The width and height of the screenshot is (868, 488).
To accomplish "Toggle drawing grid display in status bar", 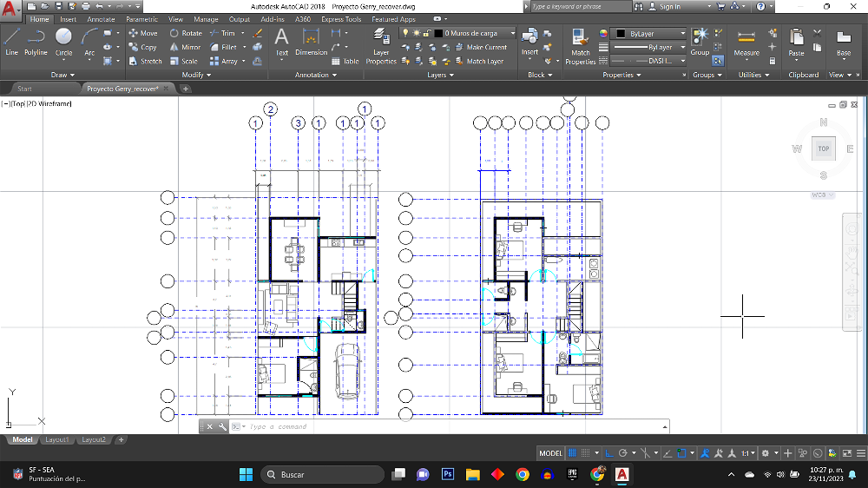I will pos(572,453).
